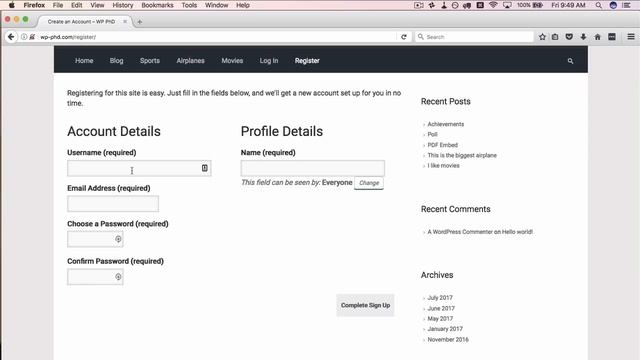Image resolution: width=640 pixels, height=360 pixels.
Task: Click the AirPlay display icon
Action: point(507,5)
